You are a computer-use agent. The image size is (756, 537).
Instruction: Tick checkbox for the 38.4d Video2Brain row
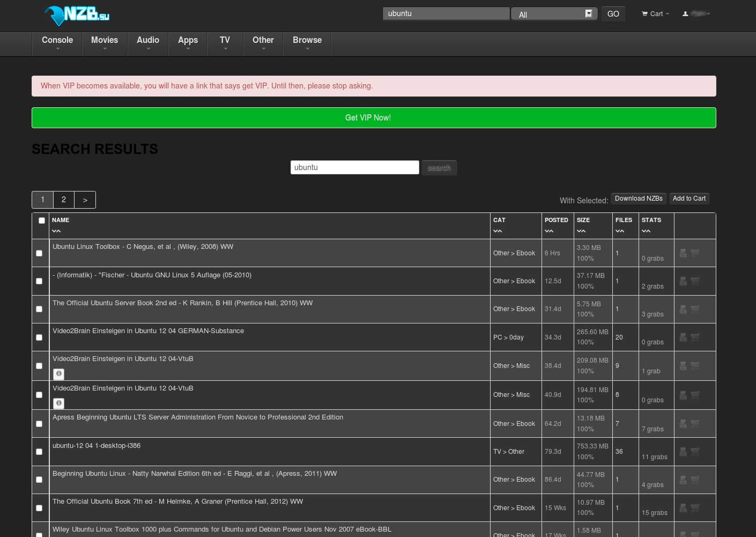[x=39, y=366]
